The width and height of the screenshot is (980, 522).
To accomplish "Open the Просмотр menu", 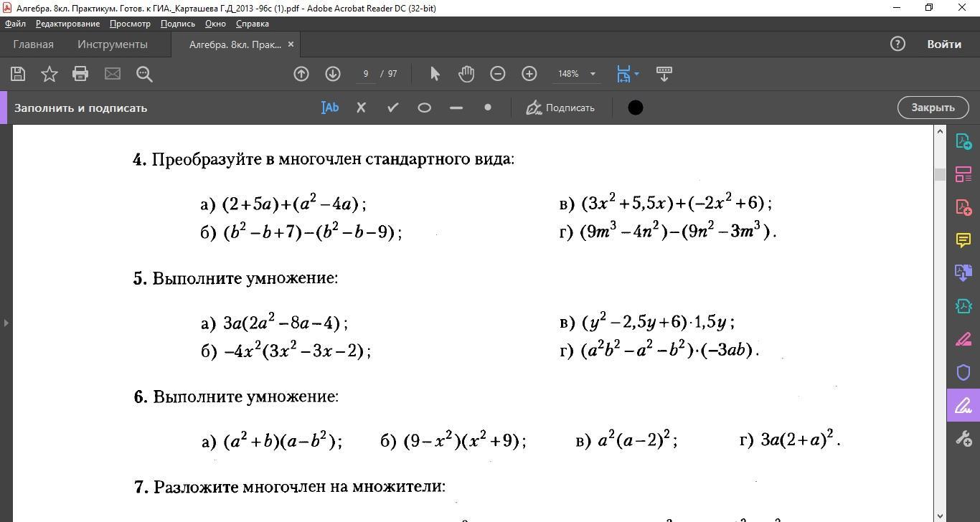I will point(130,24).
